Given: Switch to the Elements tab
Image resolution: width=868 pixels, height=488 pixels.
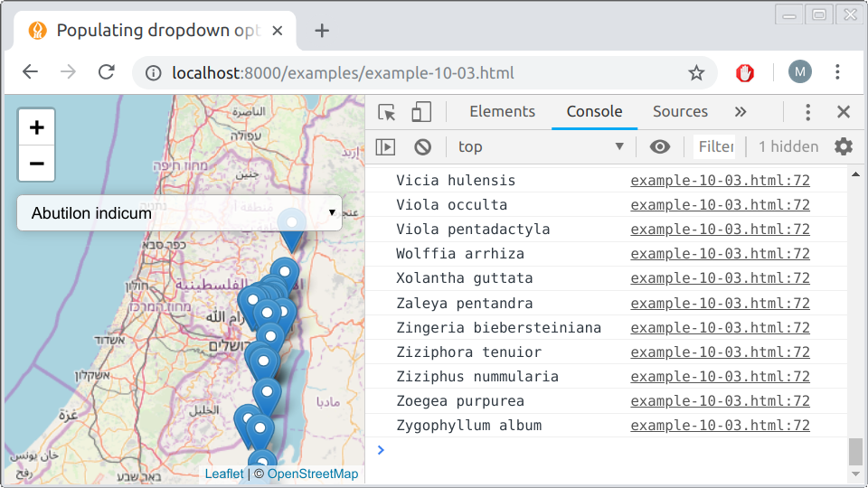Looking at the screenshot, I should click(502, 112).
